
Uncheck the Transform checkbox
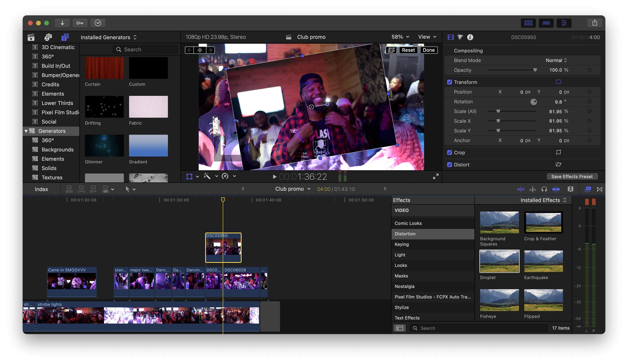coord(449,82)
